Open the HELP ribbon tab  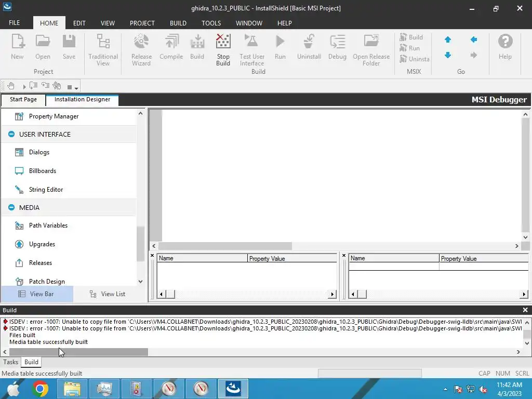[284, 23]
